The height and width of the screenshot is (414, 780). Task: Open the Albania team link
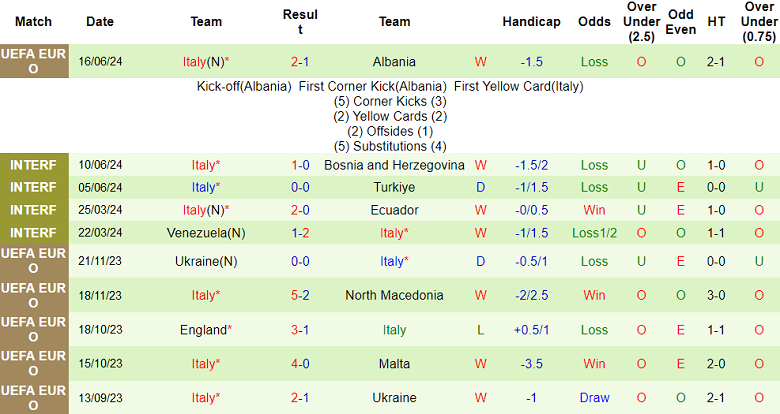click(x=394, y=62)
